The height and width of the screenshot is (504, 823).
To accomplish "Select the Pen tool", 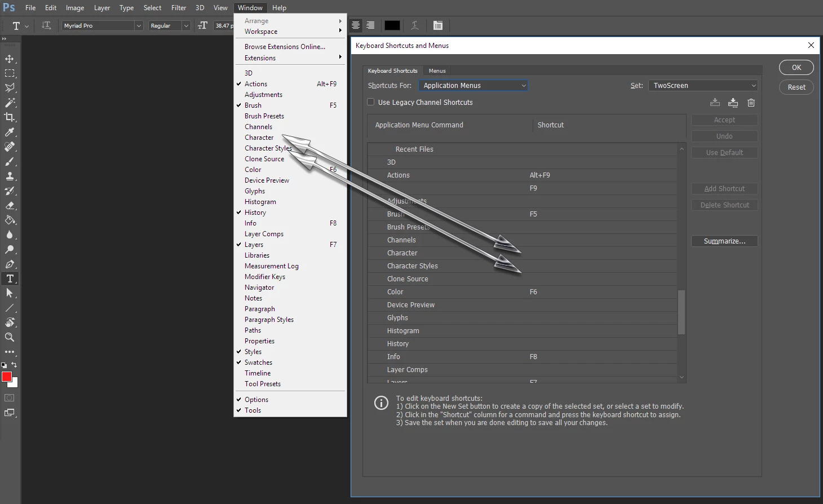I will pos(10,264).
